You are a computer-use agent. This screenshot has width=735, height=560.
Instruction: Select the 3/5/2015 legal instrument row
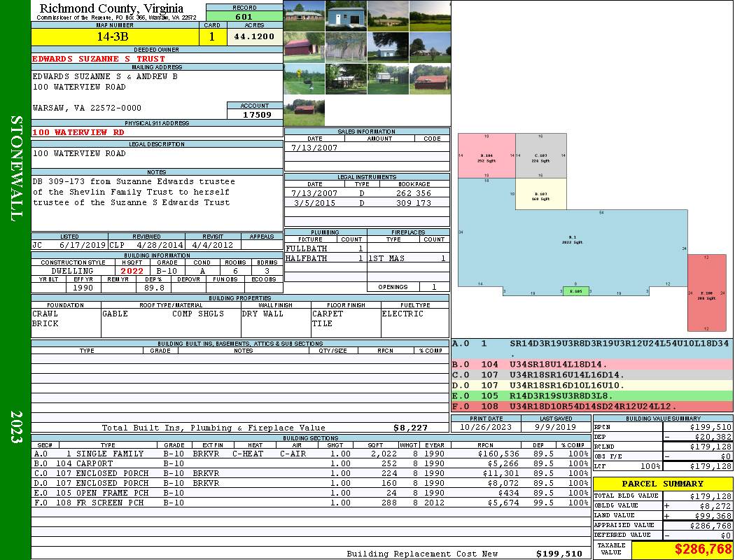point(367,203)
